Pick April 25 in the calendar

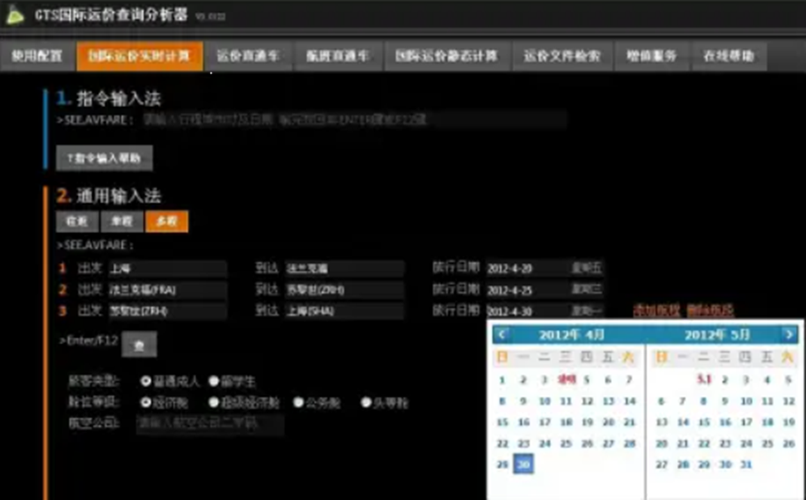click(x=566, y=443)
